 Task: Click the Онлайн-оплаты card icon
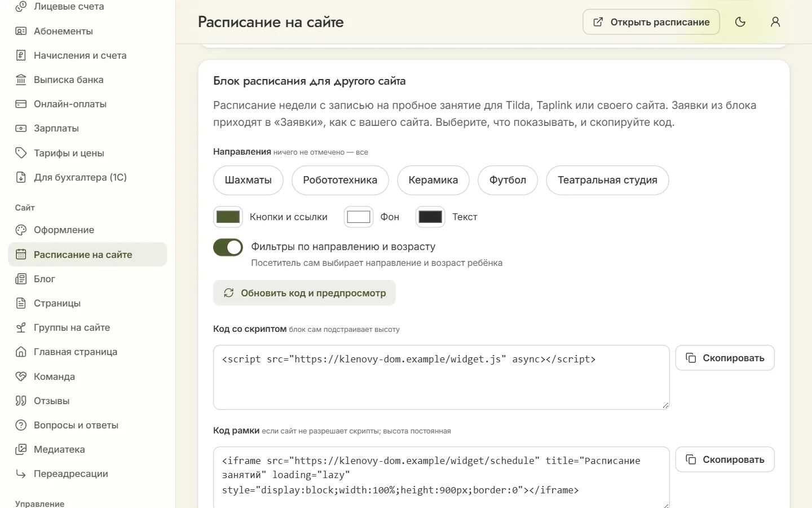tap(21, 104)
